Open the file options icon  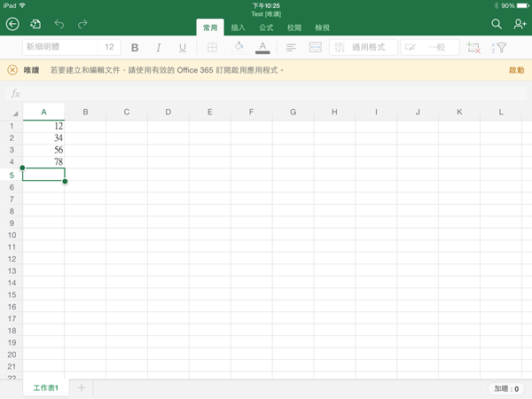35,24
